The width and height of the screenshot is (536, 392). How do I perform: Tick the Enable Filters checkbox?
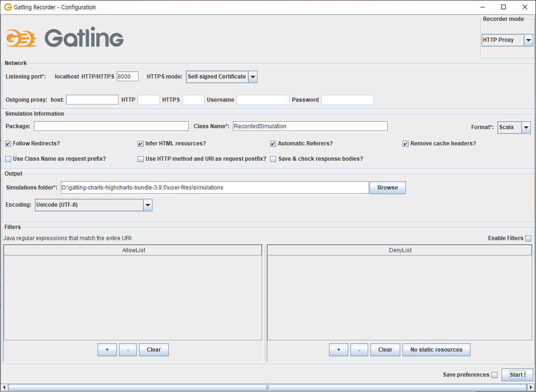(x=529, y=238)
